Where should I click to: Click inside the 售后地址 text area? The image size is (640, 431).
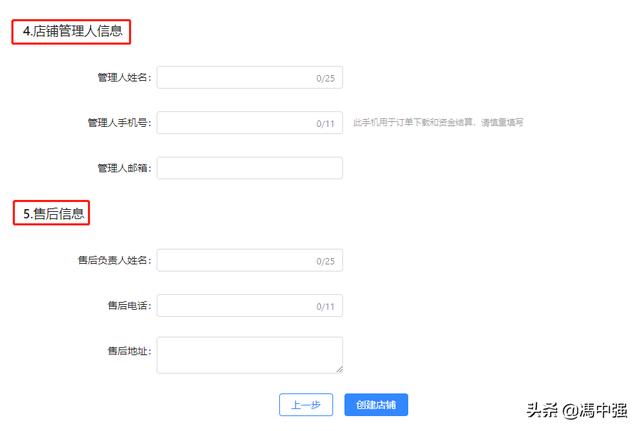(249, 355)
